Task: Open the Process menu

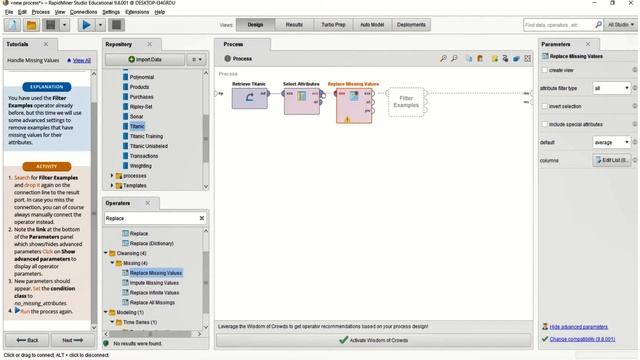Action: coord(40,12)
